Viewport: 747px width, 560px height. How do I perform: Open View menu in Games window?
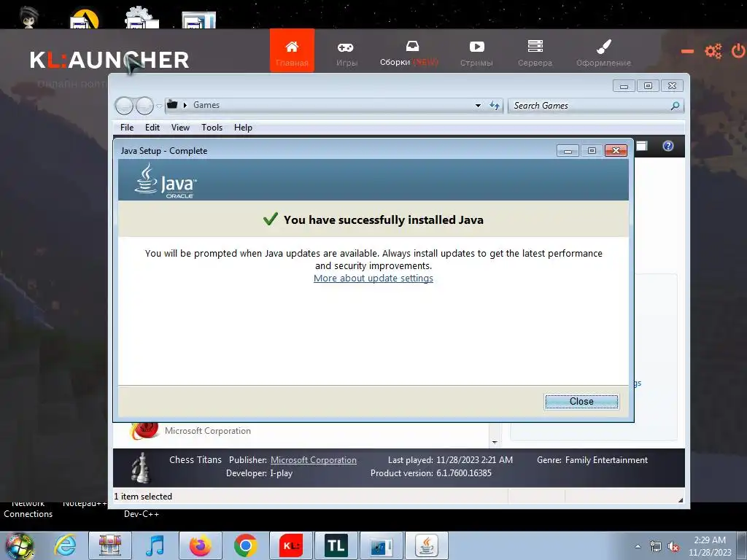click(x=181, y=128)
